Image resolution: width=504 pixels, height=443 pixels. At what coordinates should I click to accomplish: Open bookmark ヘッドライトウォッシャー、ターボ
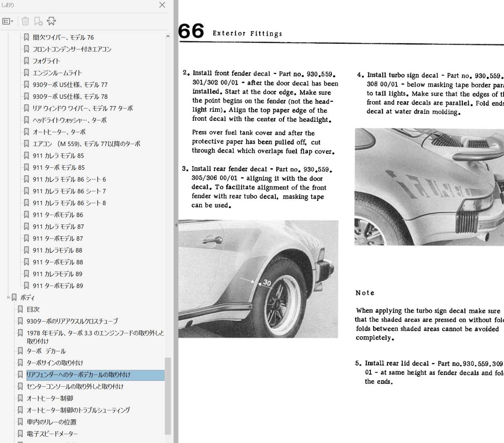click(69, 120)
